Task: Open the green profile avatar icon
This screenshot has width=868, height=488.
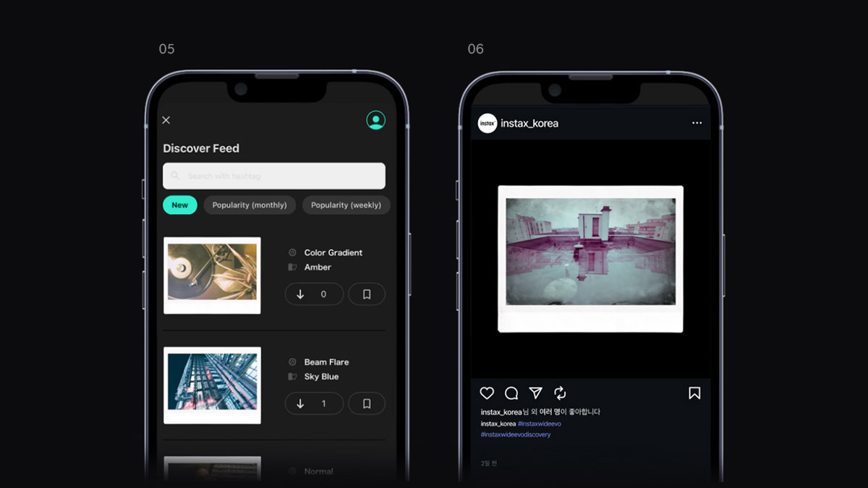Action: [375, 120]
